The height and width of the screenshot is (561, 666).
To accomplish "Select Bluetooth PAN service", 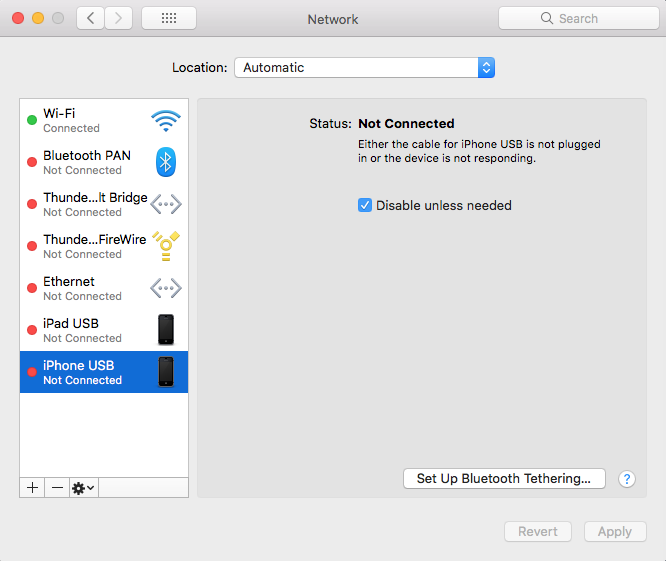I will [x=104, y=162].
